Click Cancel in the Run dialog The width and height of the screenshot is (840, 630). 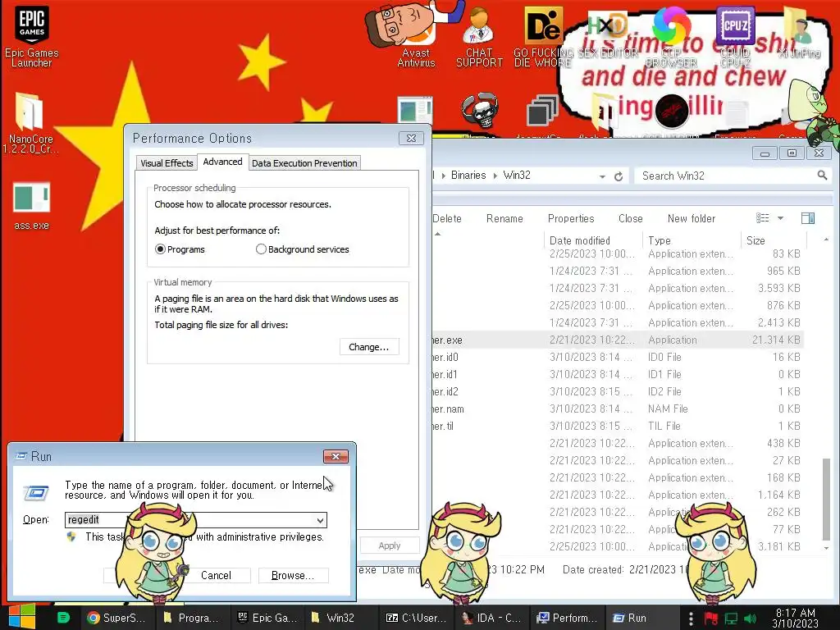pos(216,575)
